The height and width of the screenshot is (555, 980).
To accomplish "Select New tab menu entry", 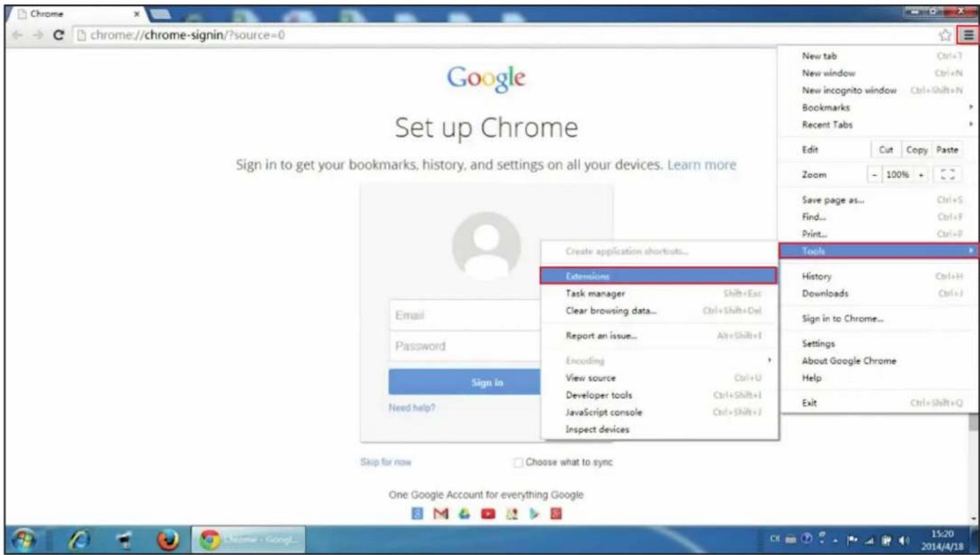I will pos(879,56).
